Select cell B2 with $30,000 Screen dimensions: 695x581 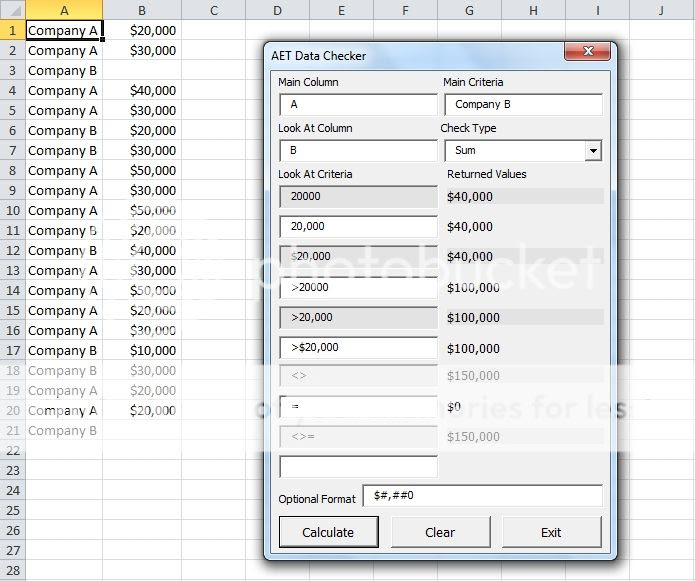tap(142, 51)
